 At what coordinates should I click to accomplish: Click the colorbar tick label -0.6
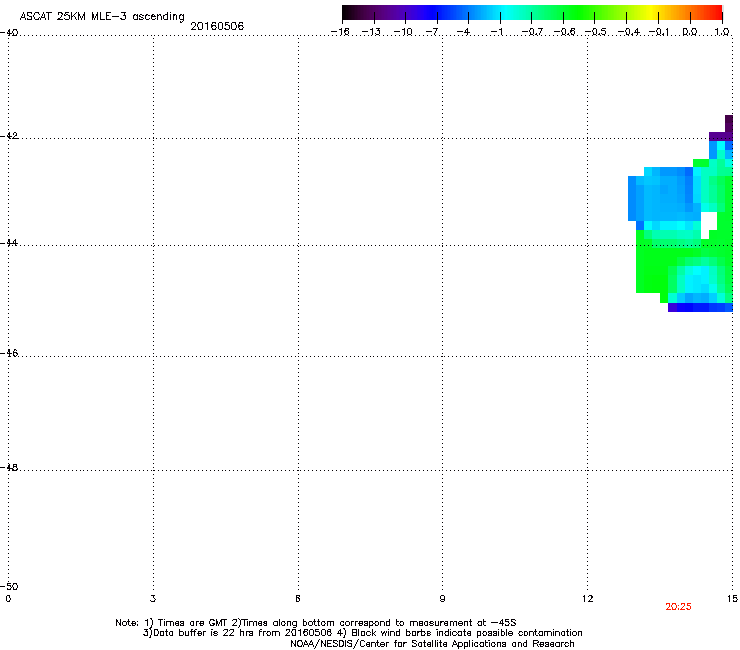tap(564, 32)
